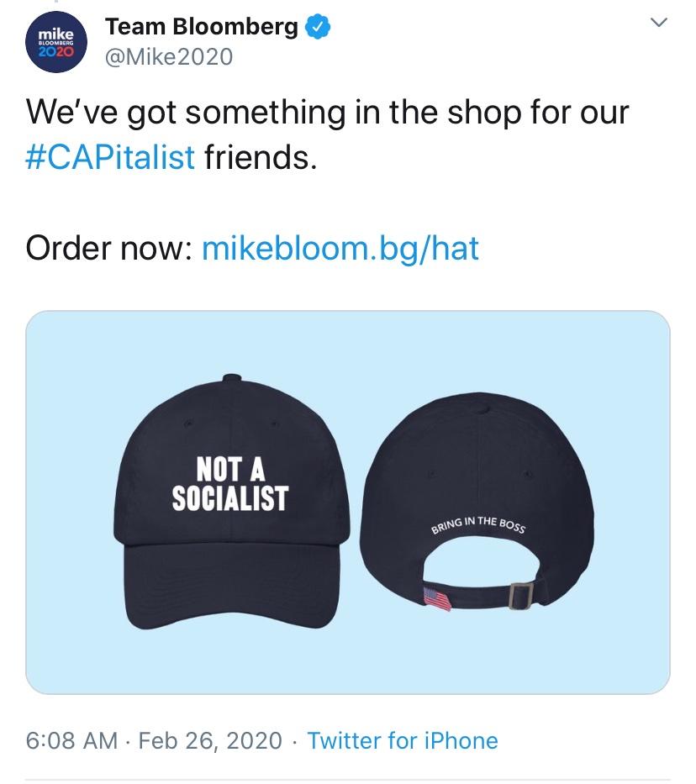Click the Twitter for iPhone source link
This screenshot has height=784, width=696.
[x=403, y=741]
